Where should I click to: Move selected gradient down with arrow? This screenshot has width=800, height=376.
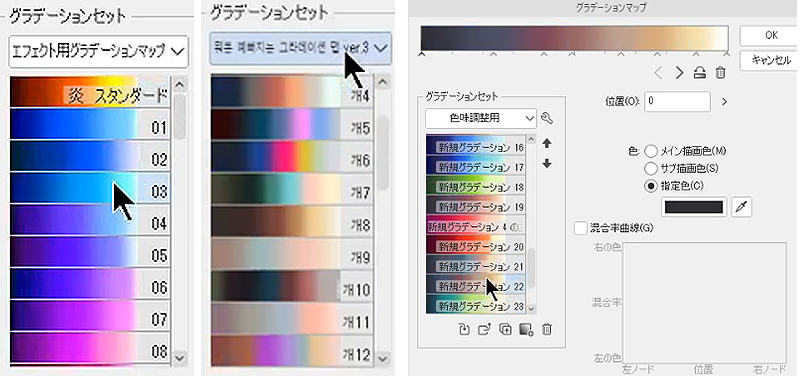click(x=547, y=164)
